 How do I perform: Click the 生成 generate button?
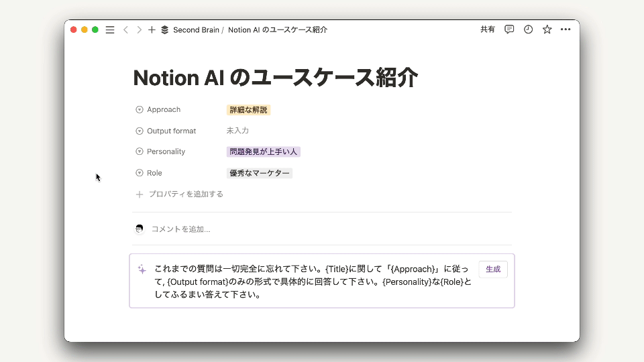point(493,269)
